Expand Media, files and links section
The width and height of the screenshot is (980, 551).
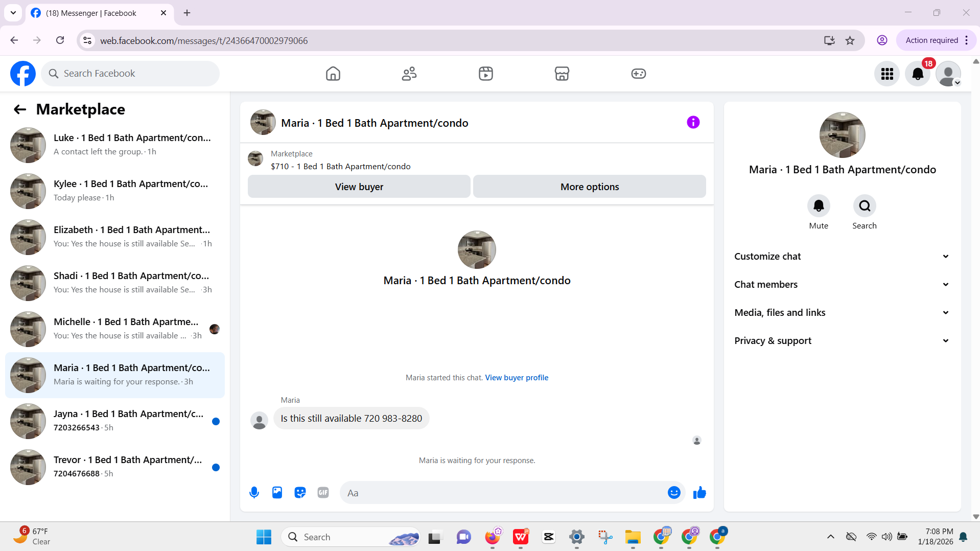842,313
